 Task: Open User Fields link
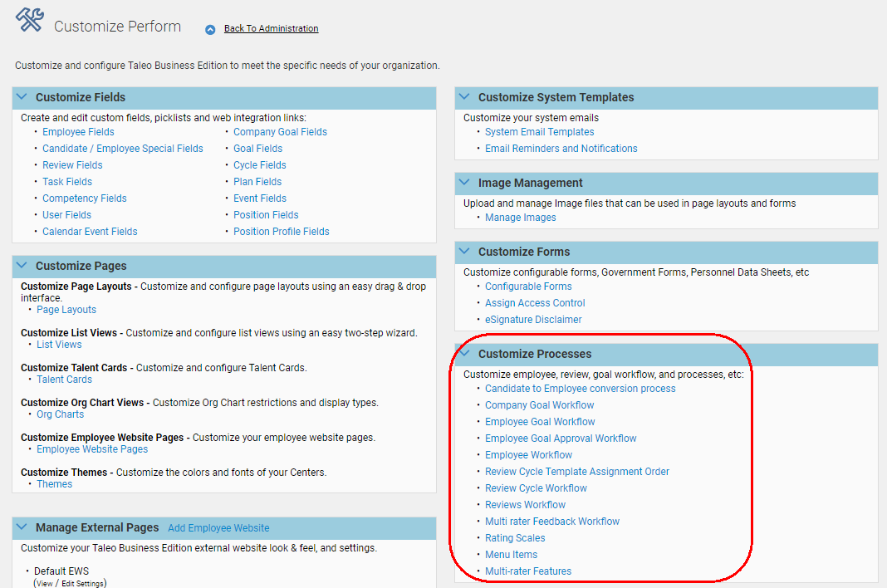(66, 215)
